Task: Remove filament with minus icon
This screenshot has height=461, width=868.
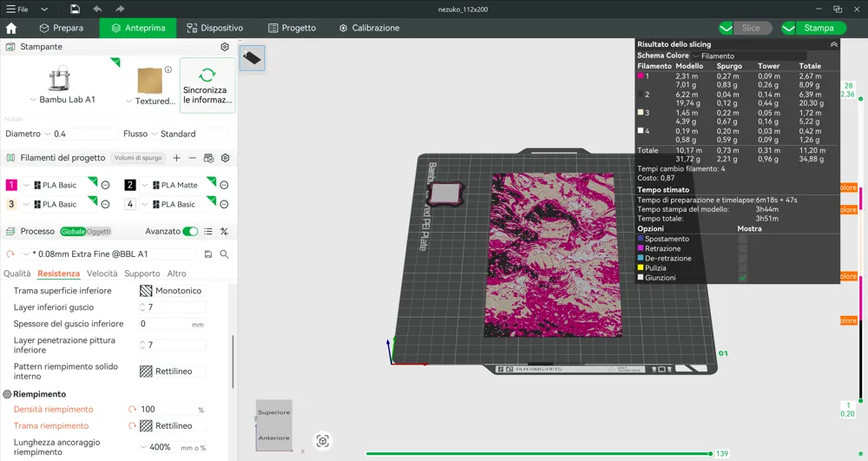Action: point(192,158)
